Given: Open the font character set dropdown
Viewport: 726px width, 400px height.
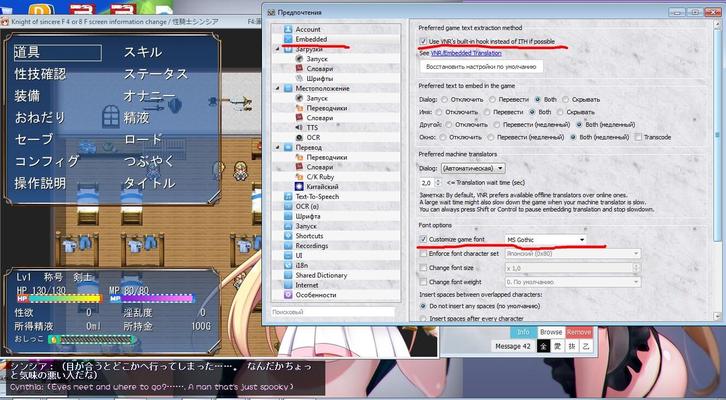Looking at the screenshot, I should (x=573, y=254).
